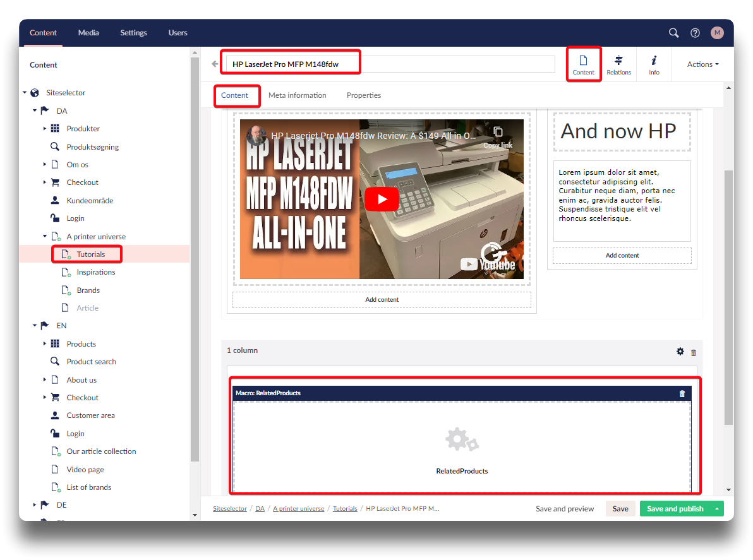Follow the Tutorials breadcrumb link
The width and height of the screenshot is (753, 560).
point(345,509)
